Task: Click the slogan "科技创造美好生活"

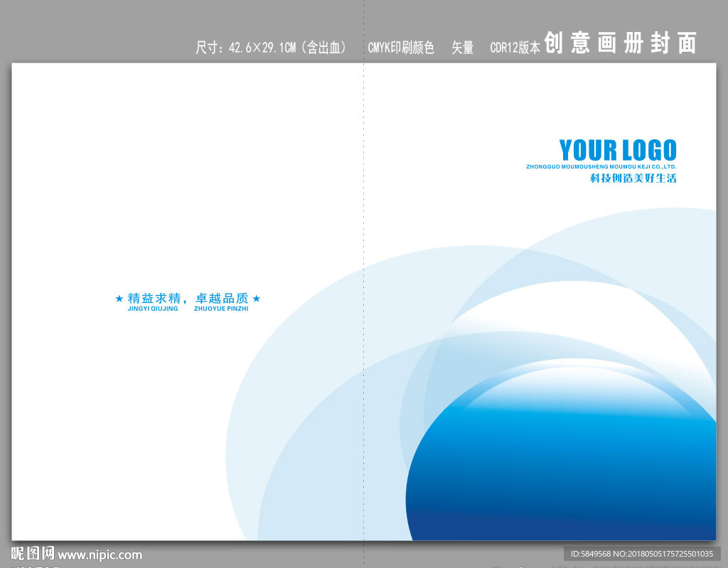Action: click(x=633, y=178)
